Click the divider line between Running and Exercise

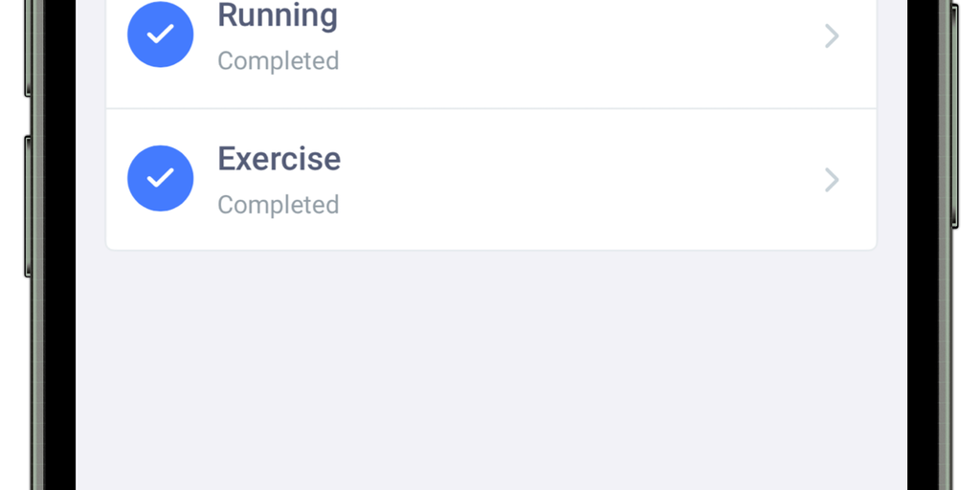[490, 108]
